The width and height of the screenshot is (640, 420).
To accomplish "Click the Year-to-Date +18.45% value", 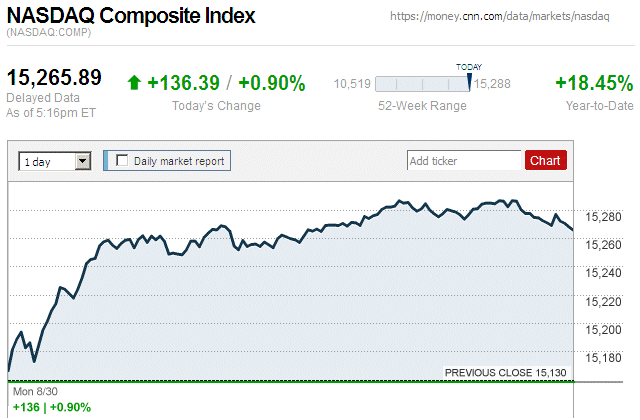I will coord(594,83).
